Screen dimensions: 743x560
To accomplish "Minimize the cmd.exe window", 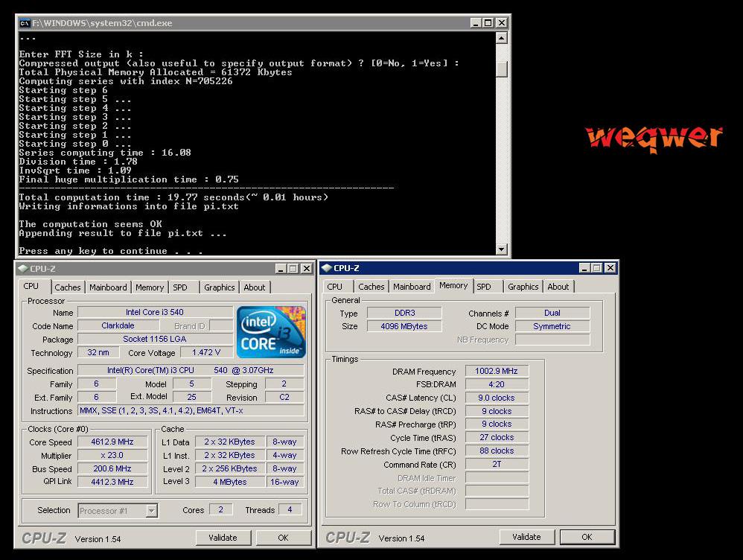I will pos(476,23).
